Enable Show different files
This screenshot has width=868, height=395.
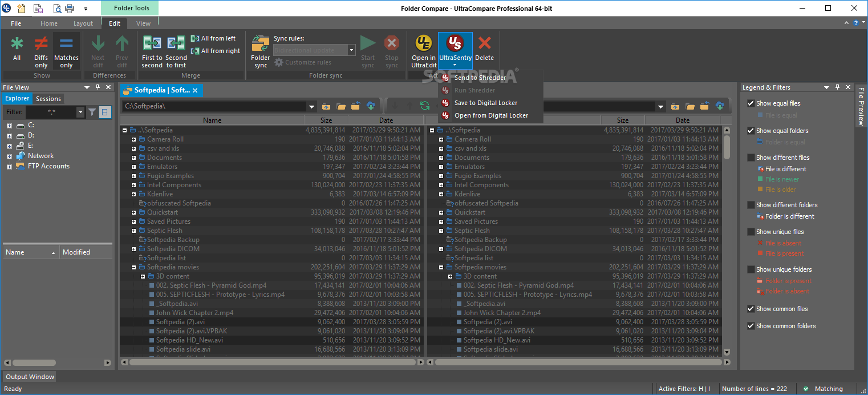[x=751, y=158]
